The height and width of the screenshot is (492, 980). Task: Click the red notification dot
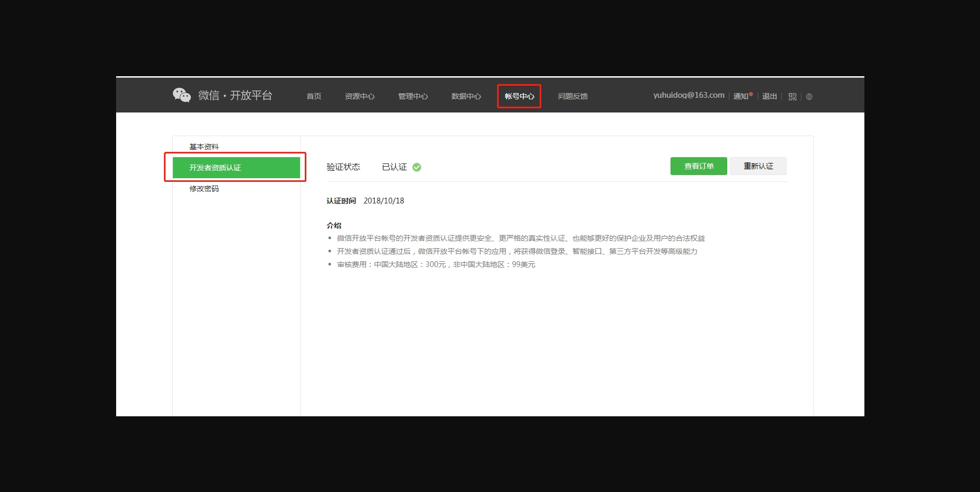coord(751,94)
